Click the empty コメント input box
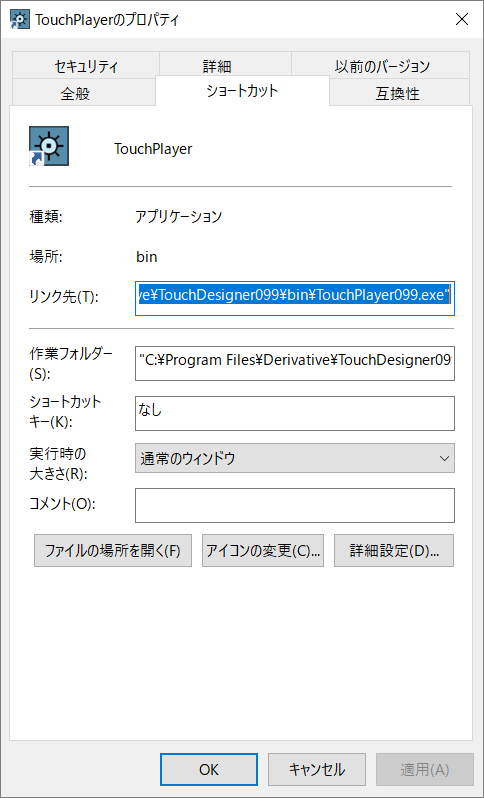Viewport: 484px width, 798px height. tap(295, 505)
